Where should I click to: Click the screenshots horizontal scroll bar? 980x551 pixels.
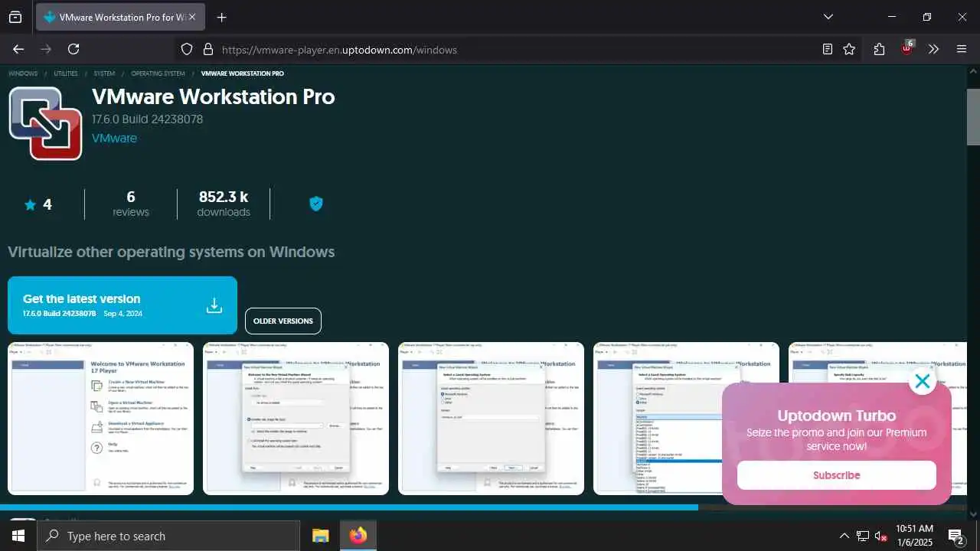tap(349, 507)
